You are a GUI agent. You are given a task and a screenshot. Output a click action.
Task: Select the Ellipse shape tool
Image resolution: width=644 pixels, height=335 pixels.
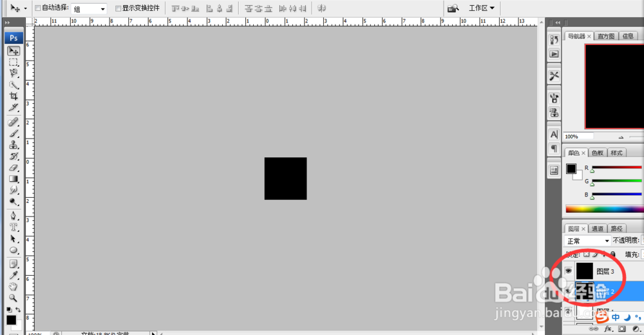pos(14,250)
